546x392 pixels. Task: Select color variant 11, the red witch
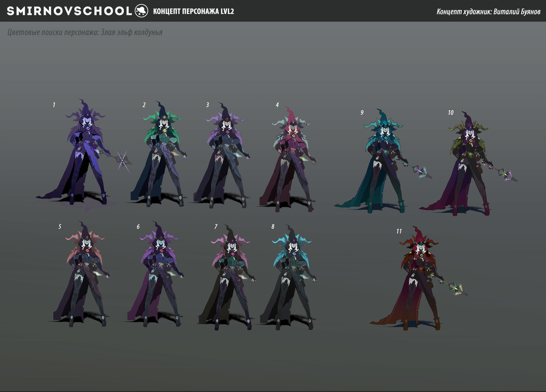419,278
